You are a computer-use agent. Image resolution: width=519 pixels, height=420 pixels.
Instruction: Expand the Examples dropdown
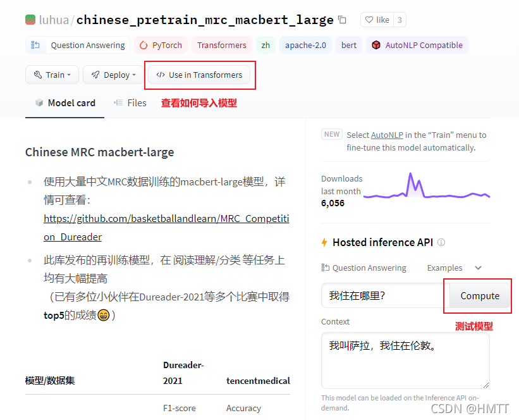(x=454, y=268)
